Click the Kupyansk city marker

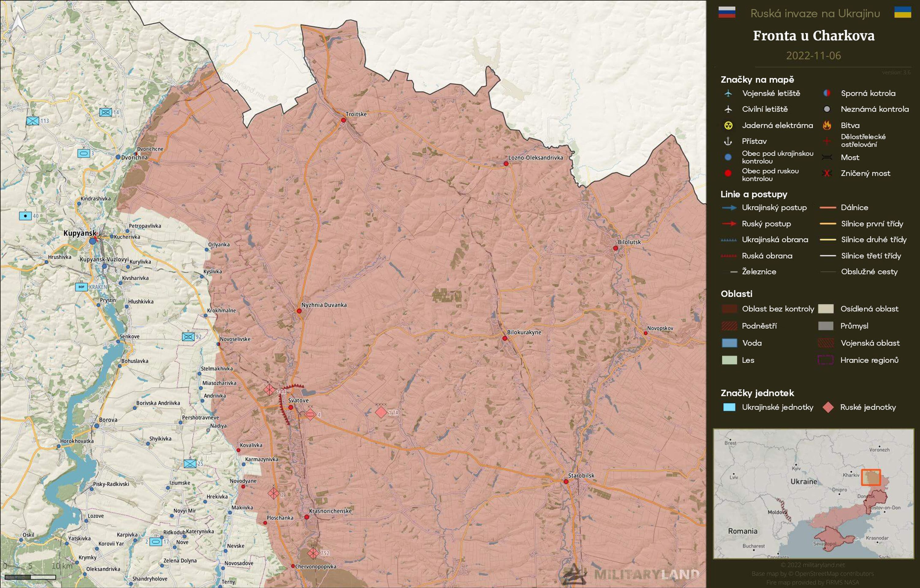pos(93,241)
